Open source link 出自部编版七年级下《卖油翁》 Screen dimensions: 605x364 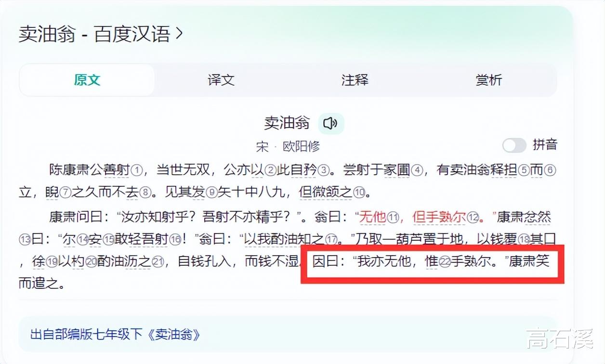pos(115,334)
